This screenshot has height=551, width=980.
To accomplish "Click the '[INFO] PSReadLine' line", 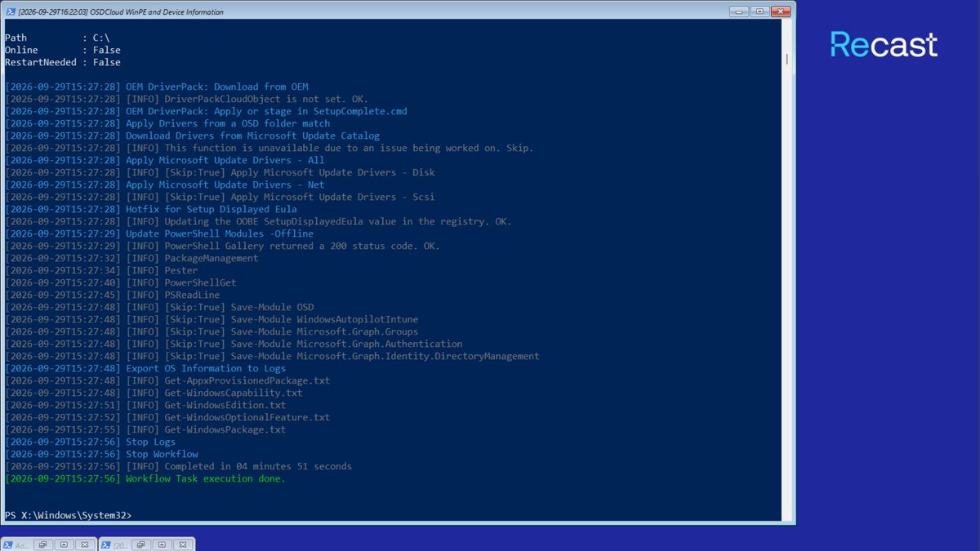I will 113,295.
